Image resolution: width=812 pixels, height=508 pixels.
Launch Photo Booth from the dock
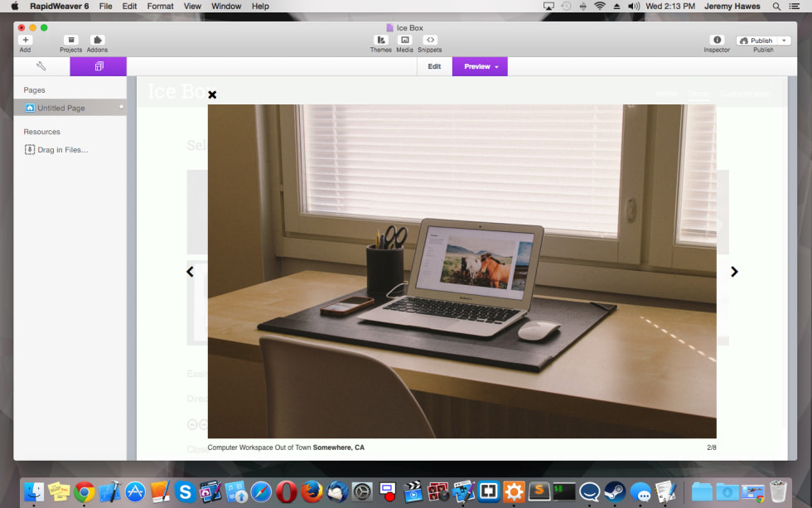click(x=438, y=491)
